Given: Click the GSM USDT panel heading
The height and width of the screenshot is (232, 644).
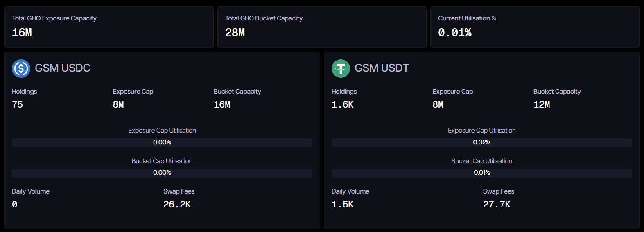Looking at the screenshot, I should click(x=382, y=68).
